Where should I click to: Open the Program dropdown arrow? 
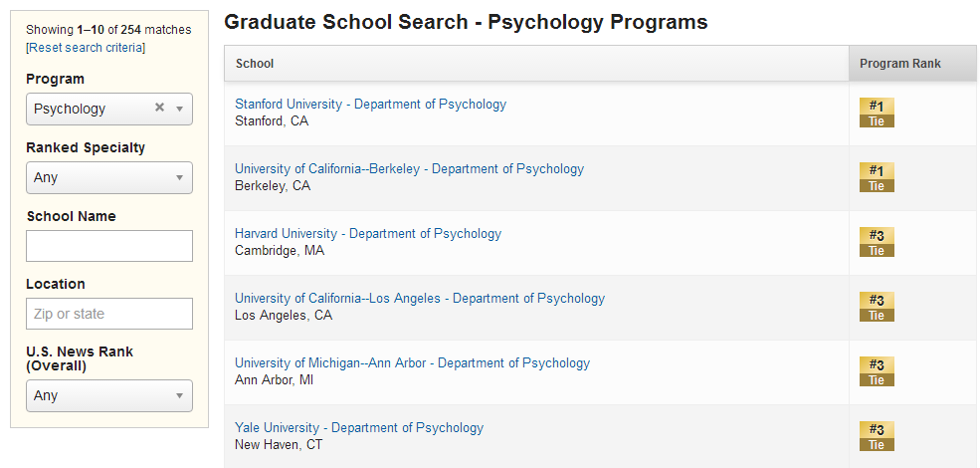(179, 109)
